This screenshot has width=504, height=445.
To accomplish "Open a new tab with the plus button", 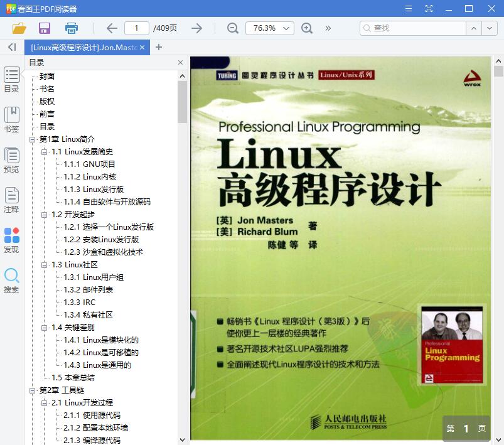I will pyautogui.click(x=158, y=47).
